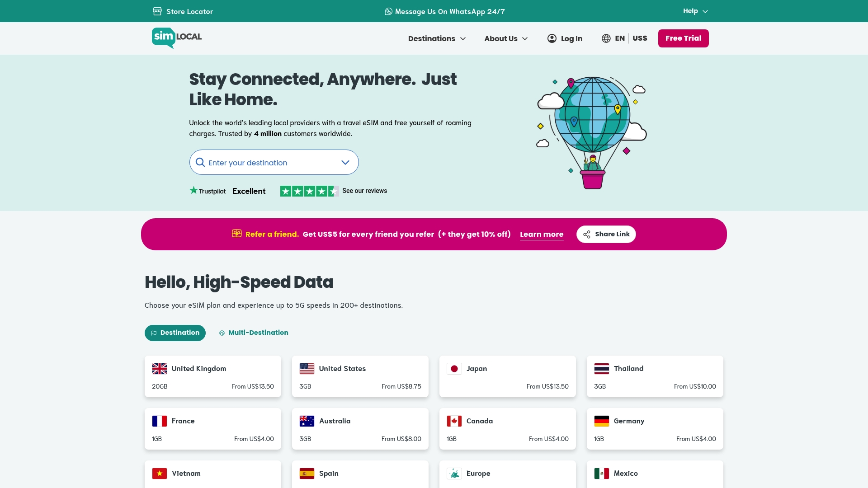This screenshot has width=868, height=488.
Task: Expand the Help dropdown
Action: point(694,11)
